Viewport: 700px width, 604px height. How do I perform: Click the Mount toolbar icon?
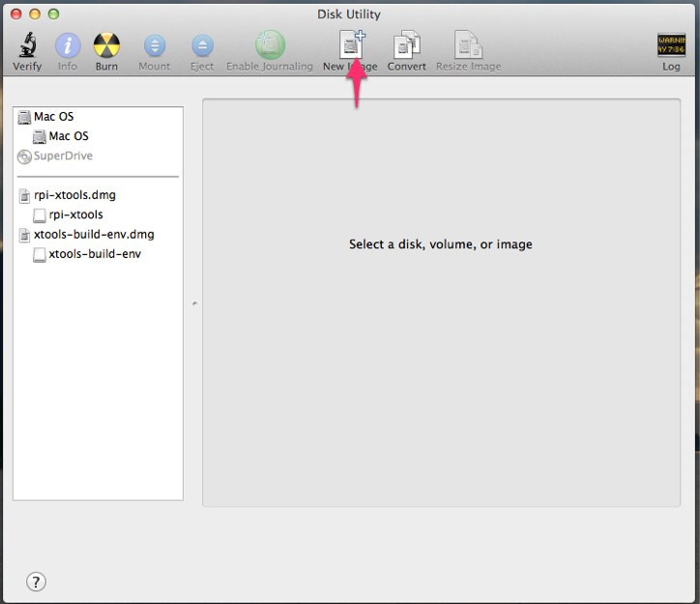(155, 46)
